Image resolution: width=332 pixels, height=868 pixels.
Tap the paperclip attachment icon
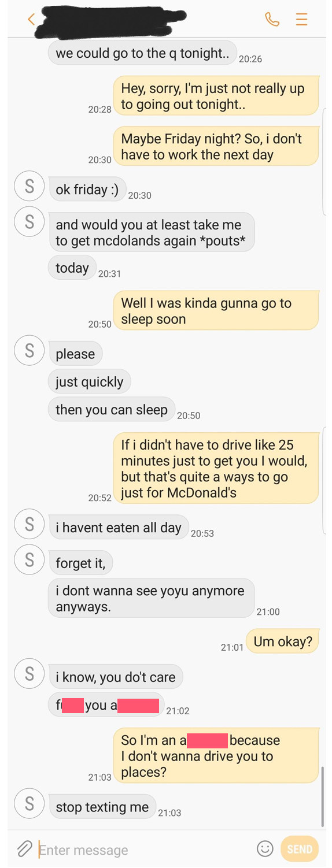pos(24,848)
